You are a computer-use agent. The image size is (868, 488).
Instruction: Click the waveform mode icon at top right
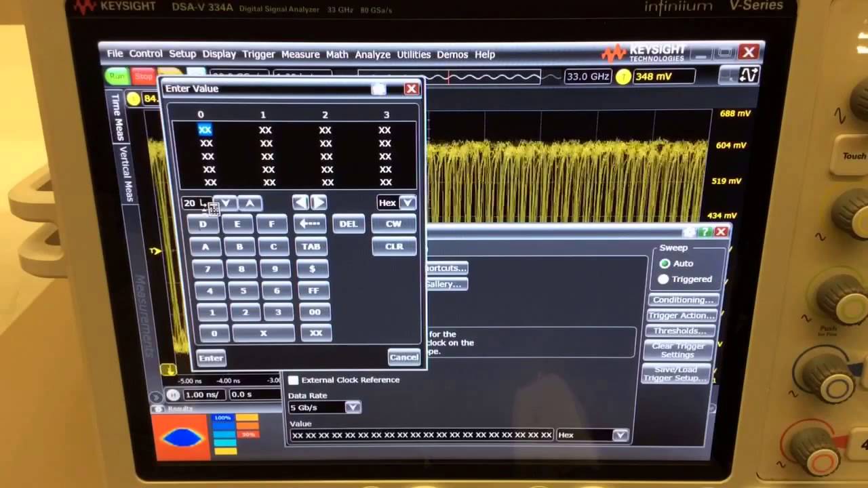pyautogui.click(x=749, y=75)
